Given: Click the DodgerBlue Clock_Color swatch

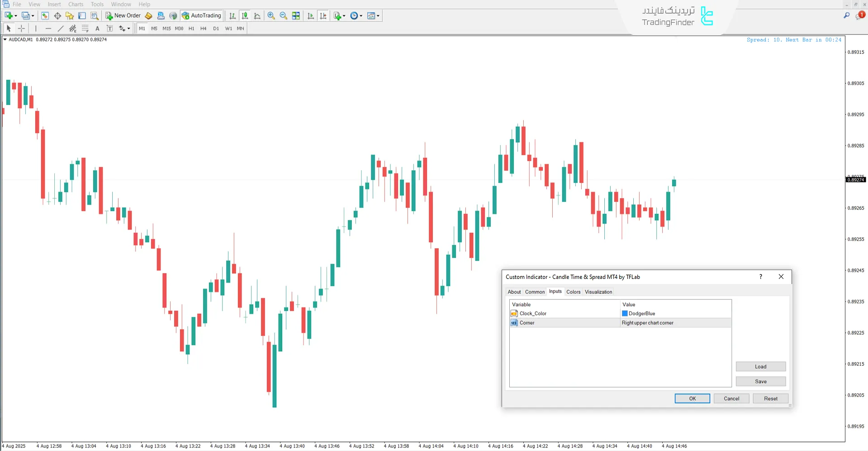Looking at the screenshot, I should click(x=625, y=313).
